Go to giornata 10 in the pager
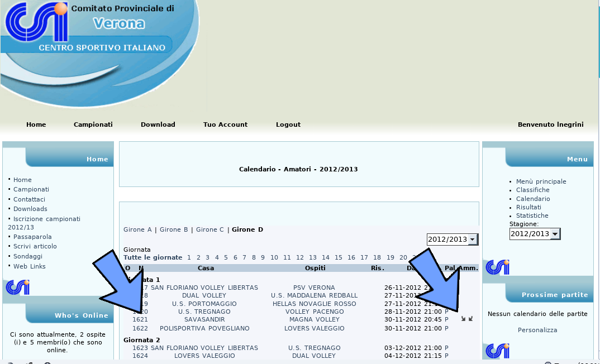Viewport: 600px width, 364px height. [x=274, y=258]
